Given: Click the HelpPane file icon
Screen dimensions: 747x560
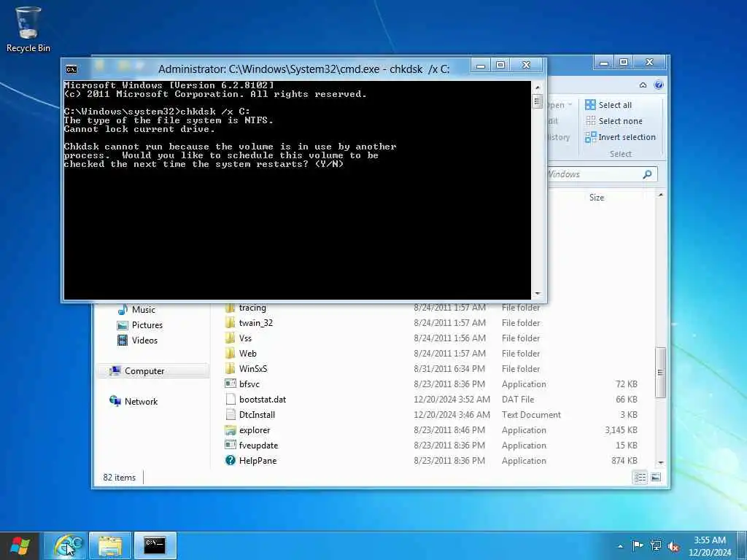Looking at the screenshot, I should 230,461.
